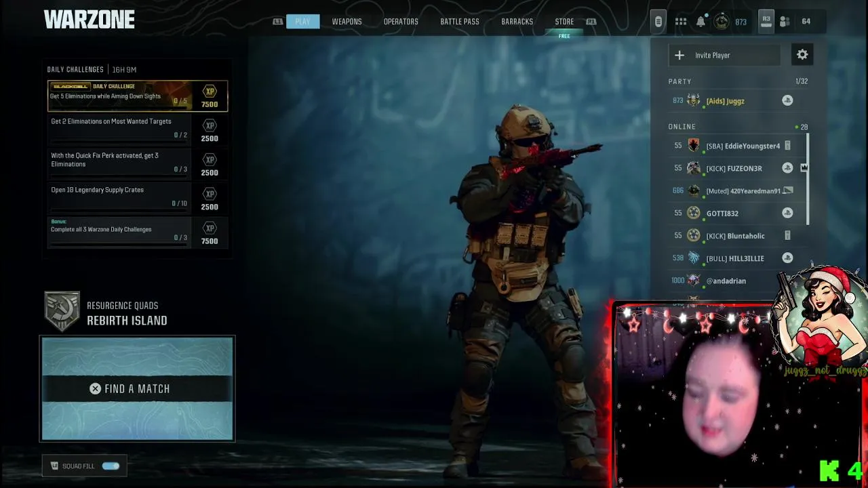Viewport: 868px width, 488px height.
Task: Open the notifications bell
Action: pyautogui.click(x=701, y=22)
